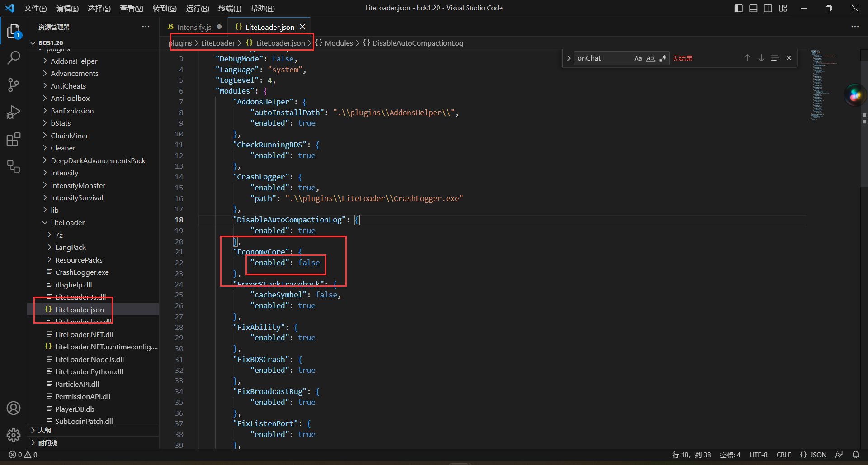This screenshot has height=465, width=868.
Task: Go to previous match in find widget
Action: click(x=747, y=58)
